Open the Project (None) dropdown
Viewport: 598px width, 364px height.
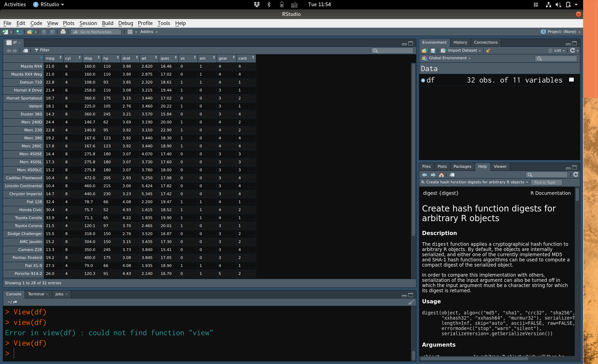coord(561,32)
